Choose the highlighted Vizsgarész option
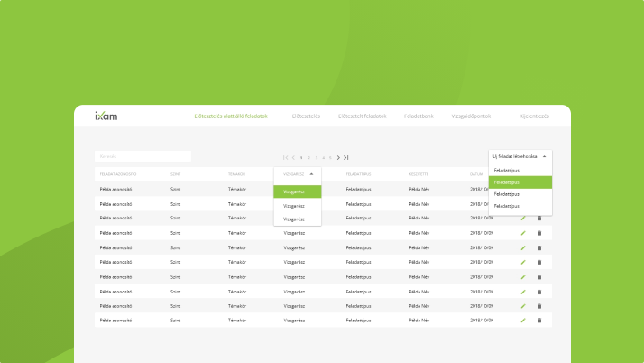The image size is (644, 363). tap(297, 191)
